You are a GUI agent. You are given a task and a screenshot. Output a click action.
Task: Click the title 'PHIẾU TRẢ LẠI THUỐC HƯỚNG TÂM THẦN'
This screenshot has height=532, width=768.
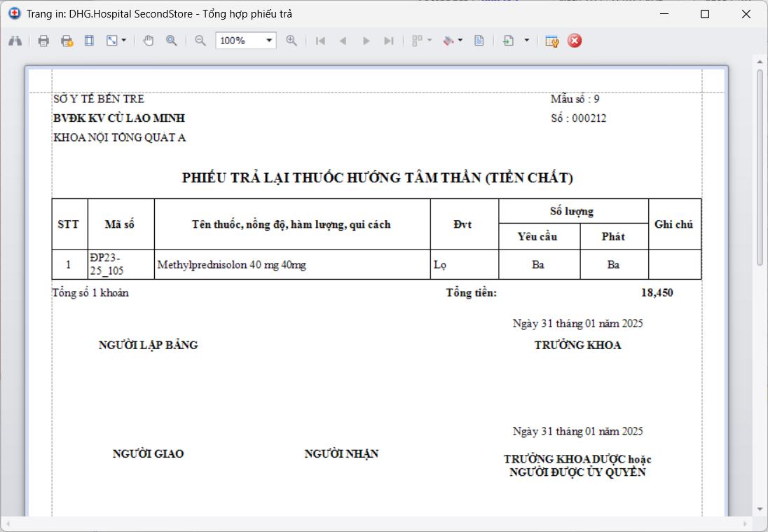coord(331,177)
